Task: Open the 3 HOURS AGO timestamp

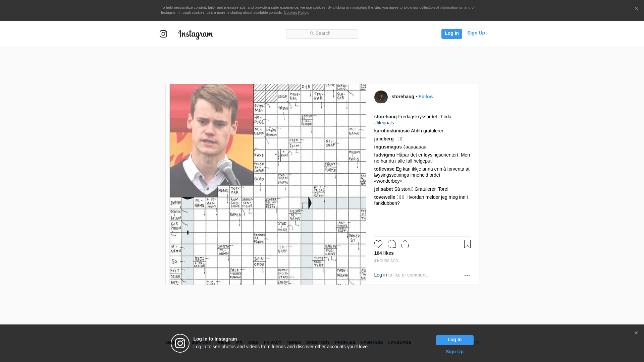Action: point(386,261)
